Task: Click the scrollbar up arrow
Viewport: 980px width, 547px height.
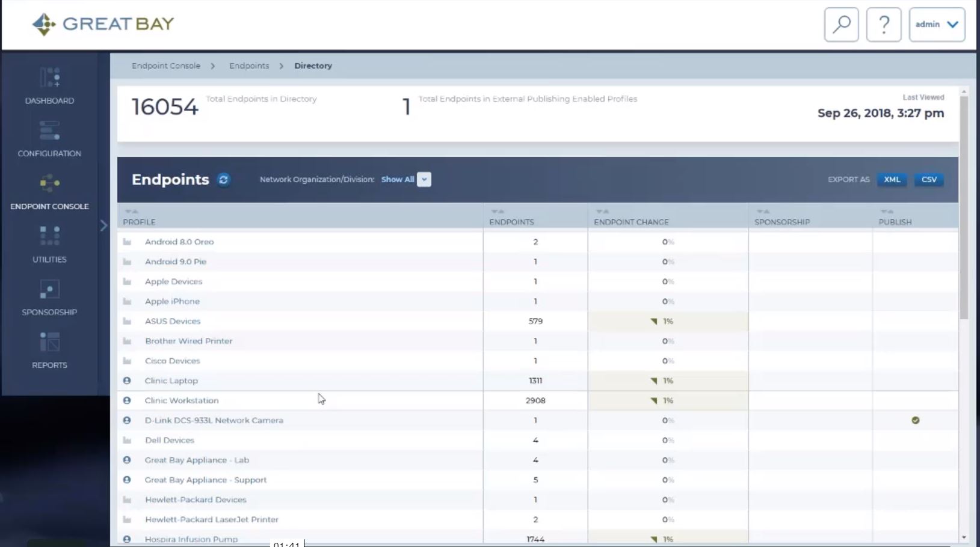Action: pos(964,92)
